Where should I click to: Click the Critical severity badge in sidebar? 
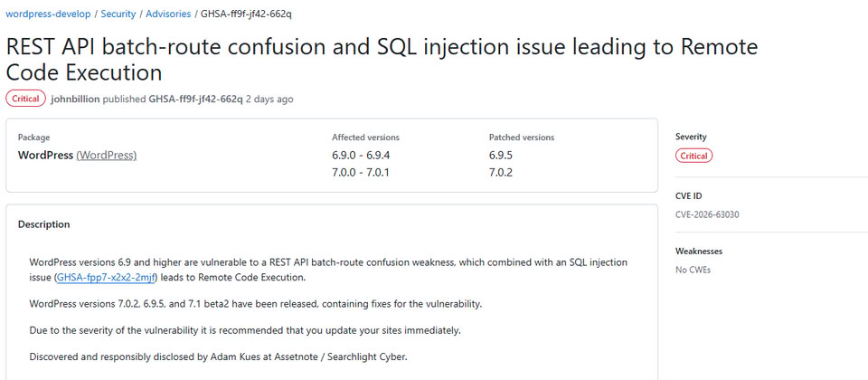coord(694,156)
